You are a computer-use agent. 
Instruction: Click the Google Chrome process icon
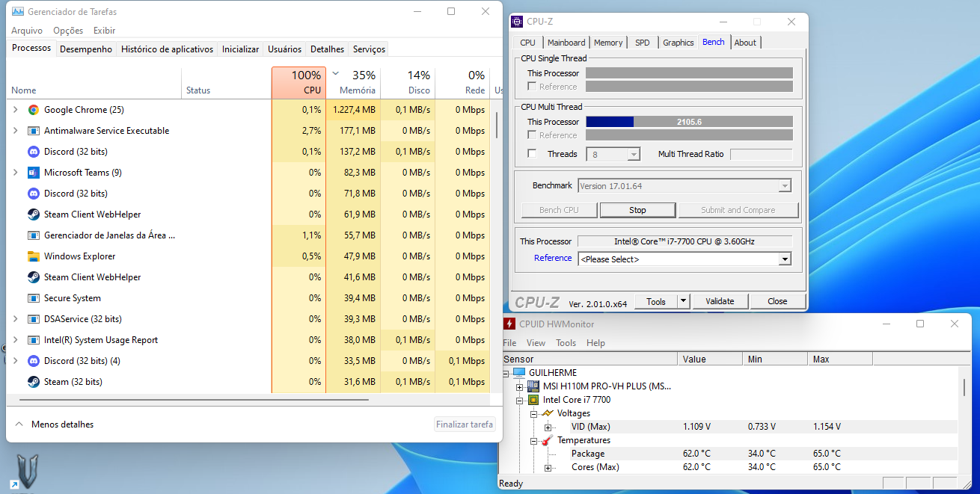click(33, 110)
